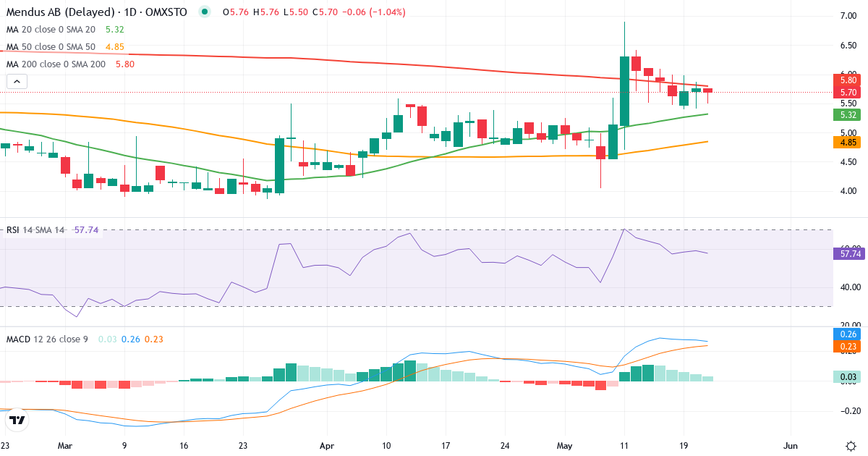Click the SMA 200 value 5.80 in legend
The image size is (868, 456).
124,64
